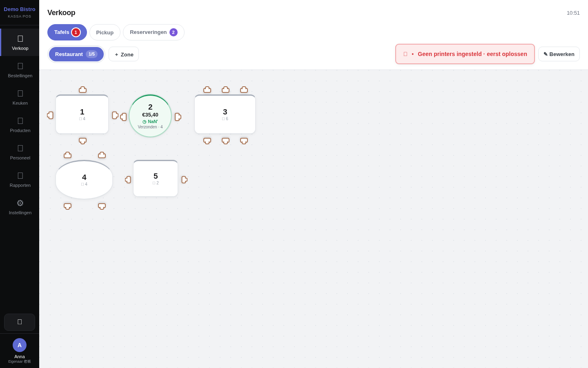Open Verkoop in the sidebar
This screenshot has width=588, height=368.
pyautogui.click(x=20, y=43)
